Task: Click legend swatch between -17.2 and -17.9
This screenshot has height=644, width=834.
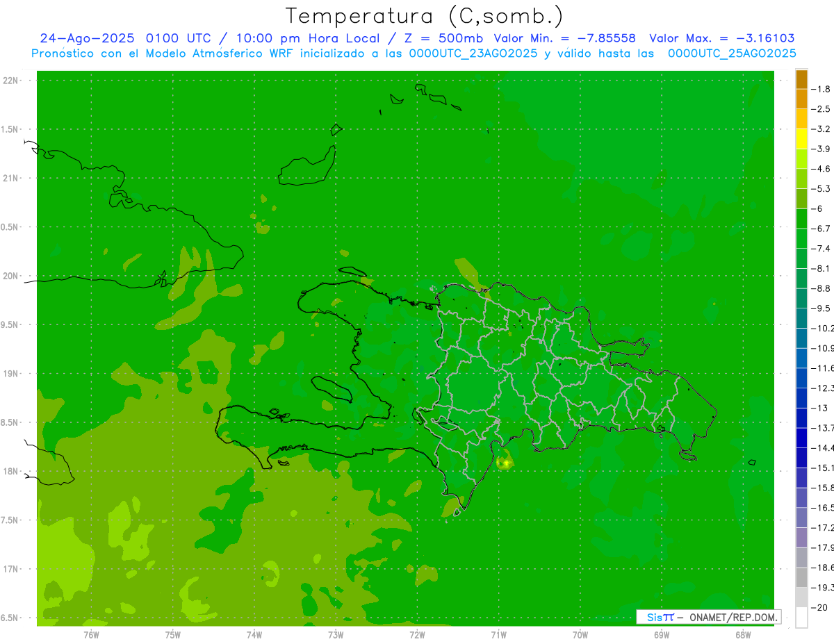Action: (x=801, y=537)
